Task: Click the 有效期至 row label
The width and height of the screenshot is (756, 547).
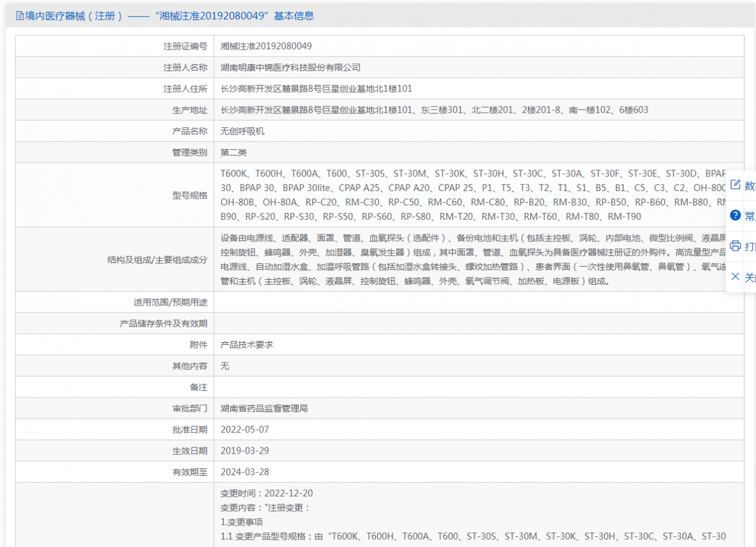Action: click(190, 472)
